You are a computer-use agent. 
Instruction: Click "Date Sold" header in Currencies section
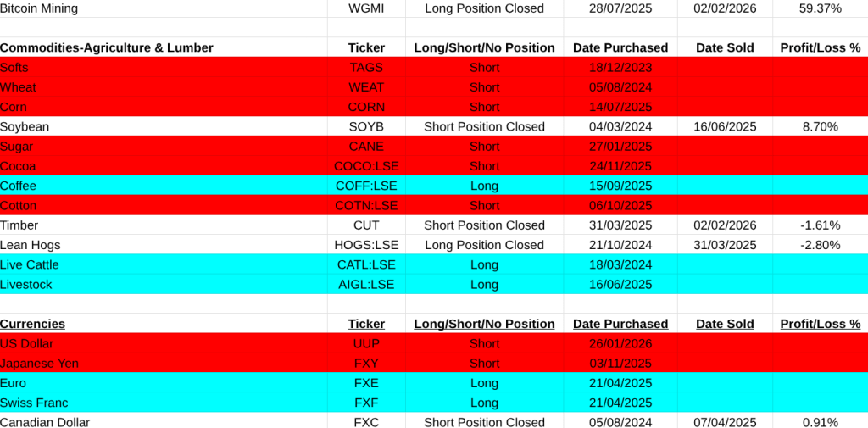(x=725, y=324)
